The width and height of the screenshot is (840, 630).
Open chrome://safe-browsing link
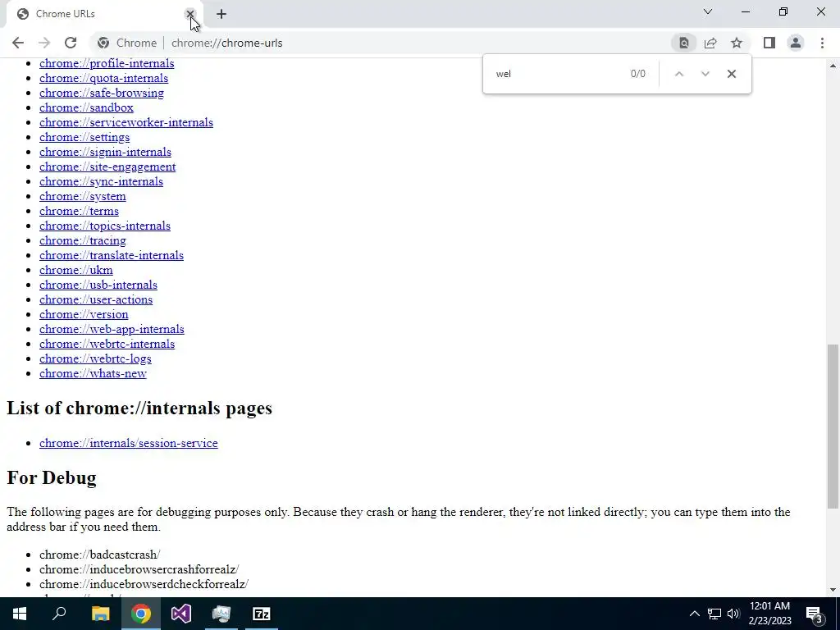(101, 93)
